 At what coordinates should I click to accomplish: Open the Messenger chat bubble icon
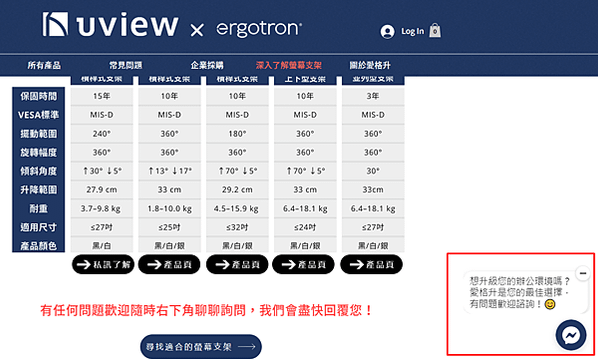[x=571, y=335]
